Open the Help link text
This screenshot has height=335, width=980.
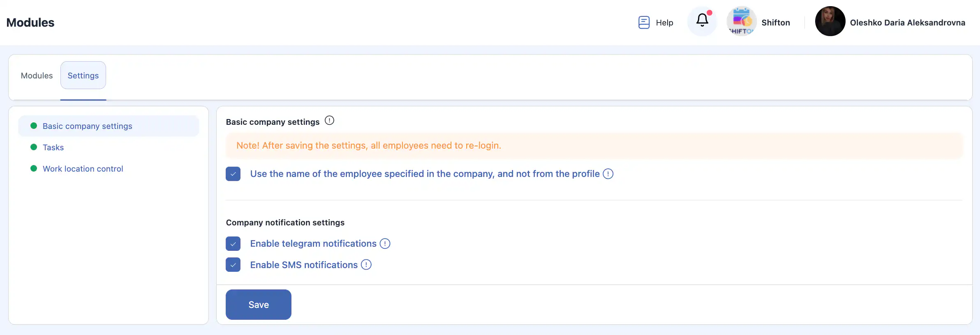[664, 23]
